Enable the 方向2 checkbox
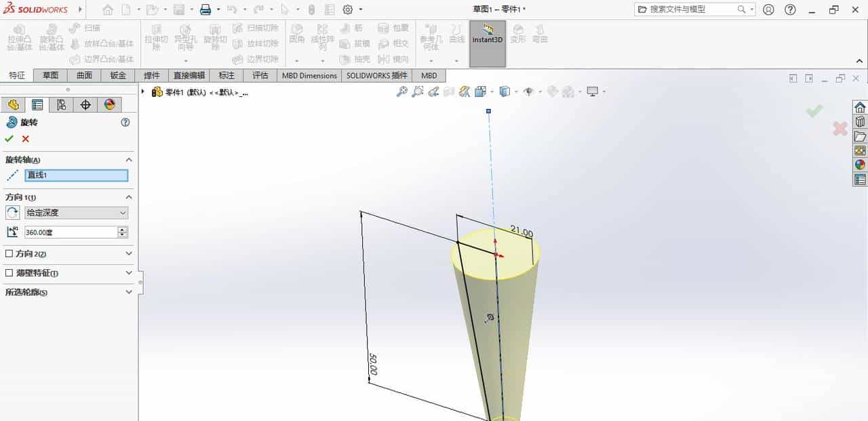The height and width of the screenshot is (421, 868). click(x=7, y=252)
